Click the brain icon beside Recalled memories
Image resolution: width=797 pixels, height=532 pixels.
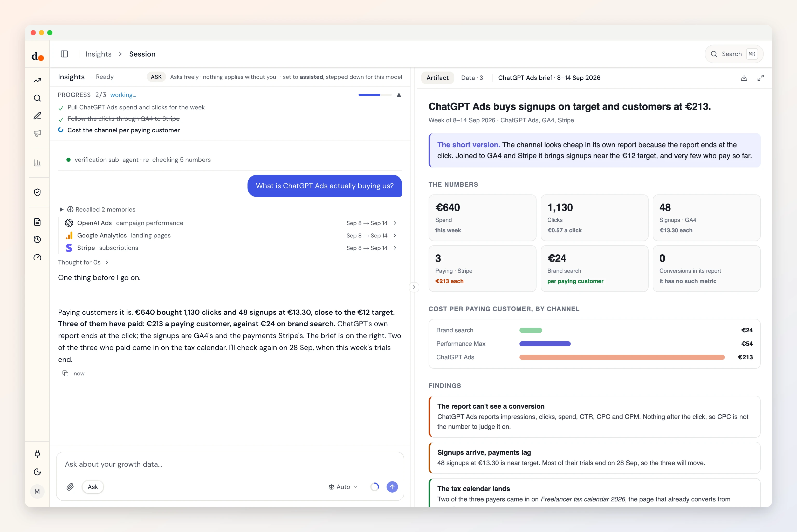point(70,209)
